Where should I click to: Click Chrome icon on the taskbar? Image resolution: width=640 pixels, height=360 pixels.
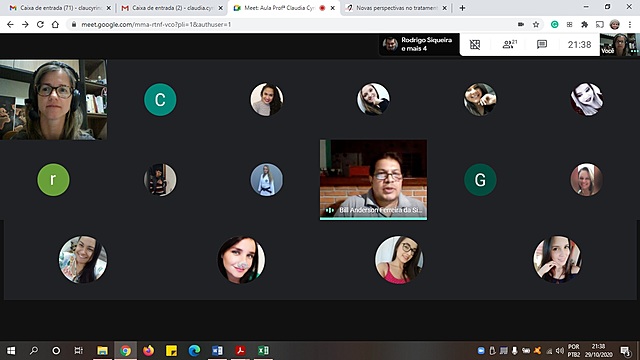coord(125,351)
